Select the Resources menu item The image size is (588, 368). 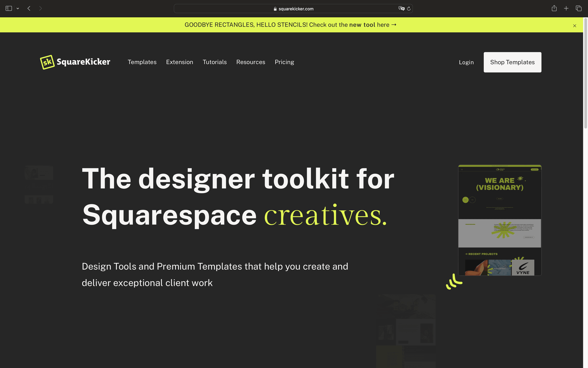click(251, 62)
